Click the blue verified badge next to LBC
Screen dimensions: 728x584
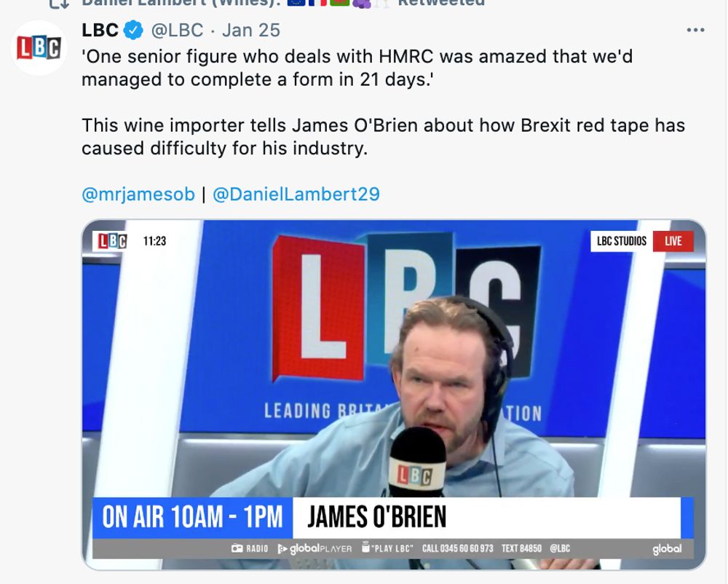click(x=133, y=31)
